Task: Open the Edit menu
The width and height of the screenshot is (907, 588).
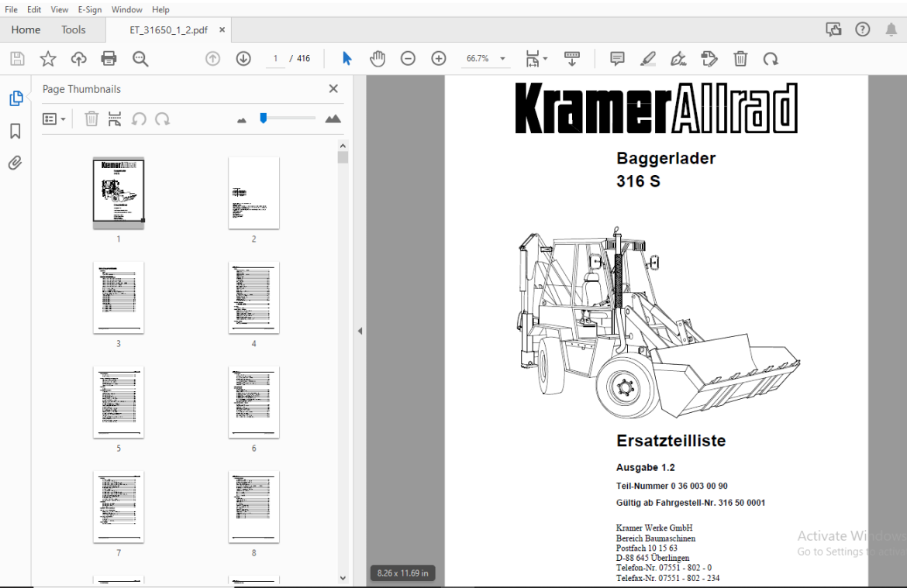Action: 34,9
